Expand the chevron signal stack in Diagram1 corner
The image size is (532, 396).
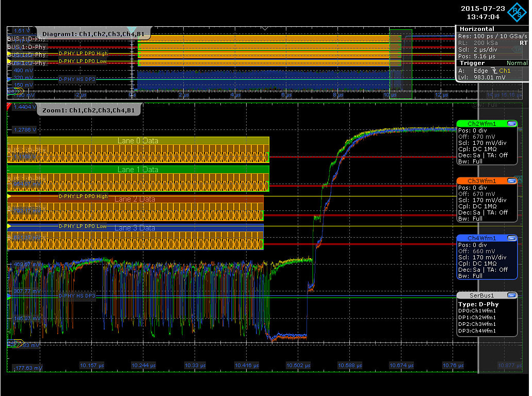pos(15,91)
